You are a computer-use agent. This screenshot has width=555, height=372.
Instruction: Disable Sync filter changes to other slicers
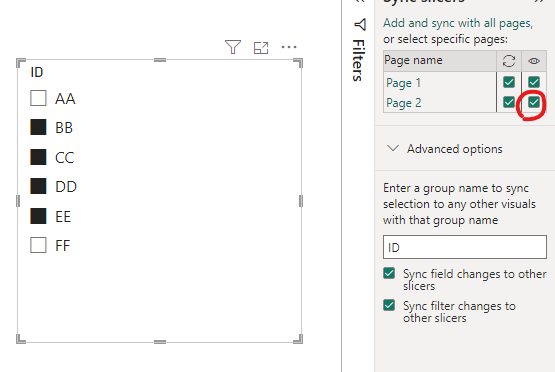(389, 305)
